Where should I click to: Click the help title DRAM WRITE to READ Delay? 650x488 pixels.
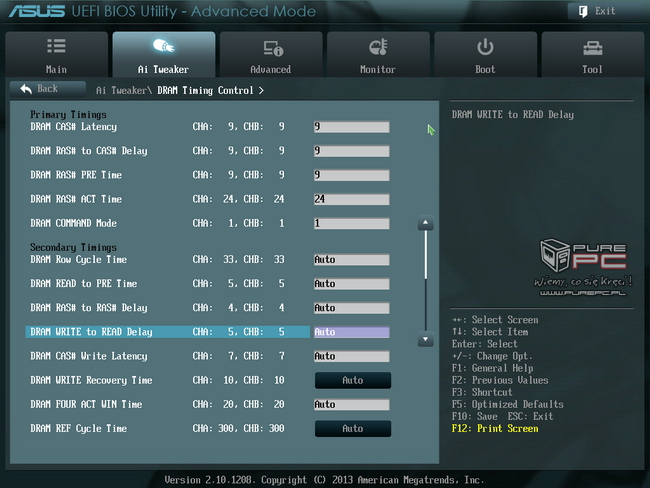pyautogui.click(x=513, y=115)
